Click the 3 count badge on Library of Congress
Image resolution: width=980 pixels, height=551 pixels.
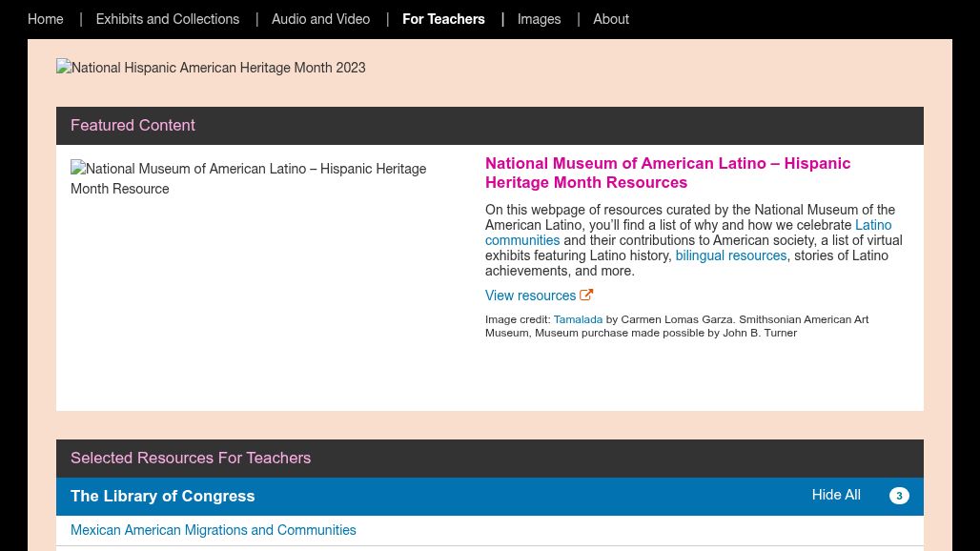[x=899, y=496]
